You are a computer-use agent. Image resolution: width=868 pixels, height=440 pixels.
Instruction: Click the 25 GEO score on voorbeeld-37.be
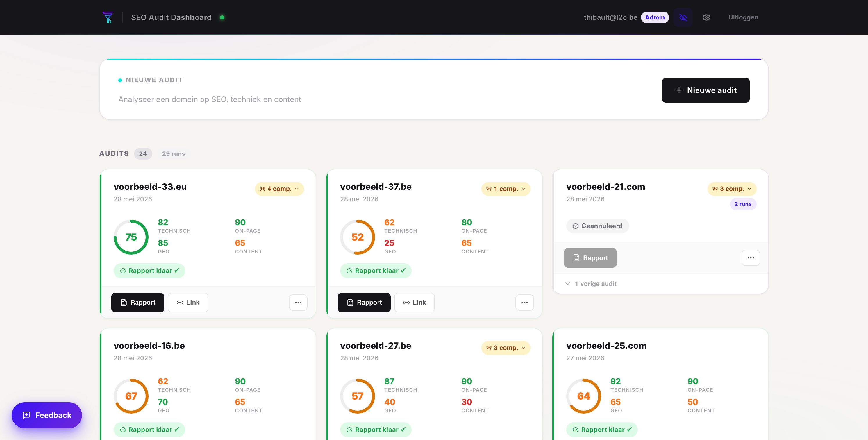[389, 243]
